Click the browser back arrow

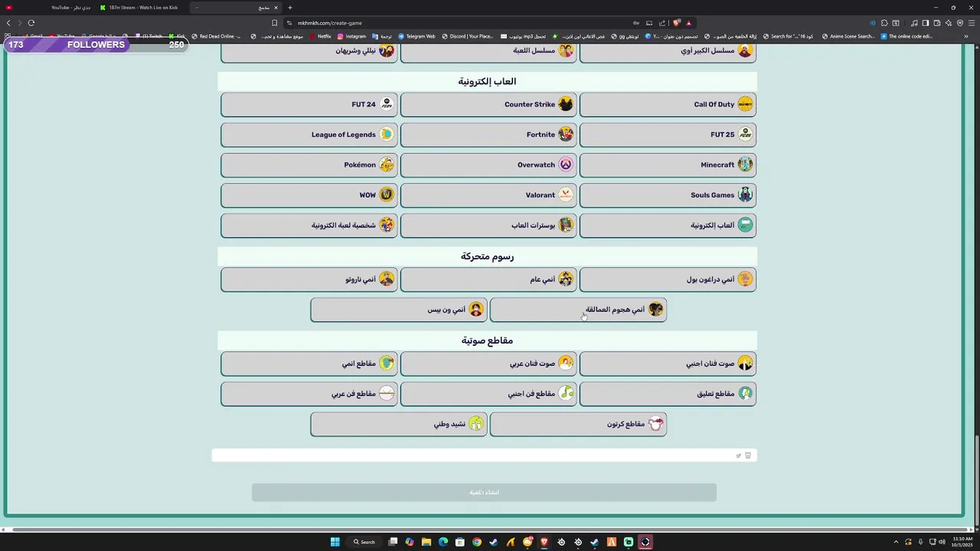point(8,23)
